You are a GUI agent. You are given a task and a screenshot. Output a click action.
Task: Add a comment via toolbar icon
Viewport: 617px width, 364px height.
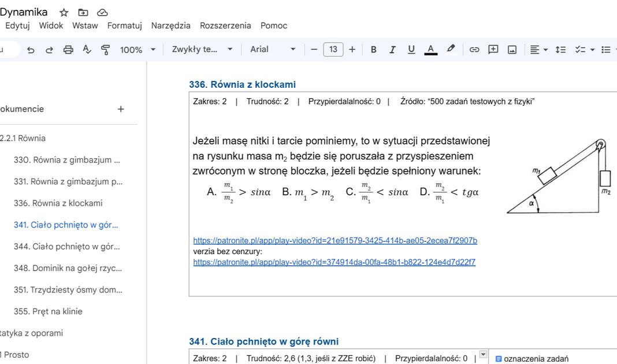(493, 50)
